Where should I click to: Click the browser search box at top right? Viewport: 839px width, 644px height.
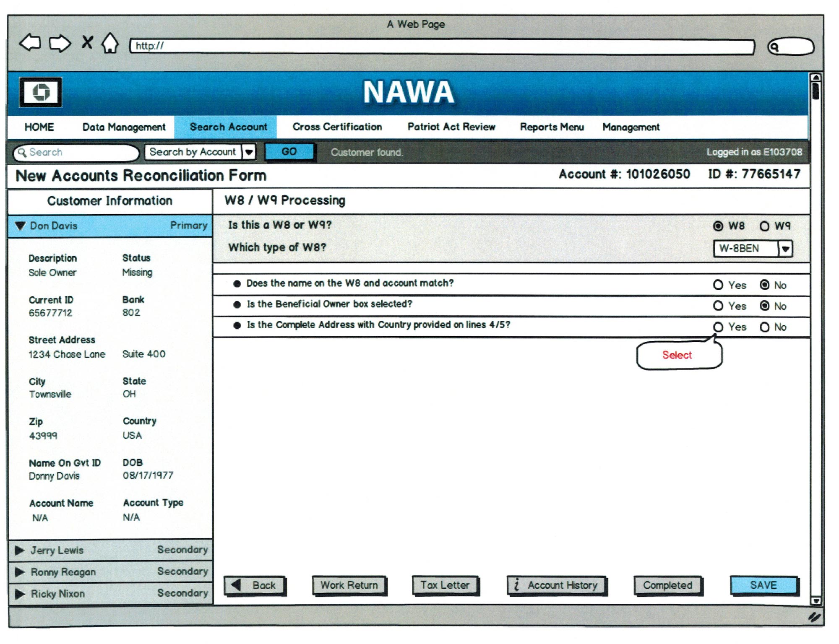791,47
